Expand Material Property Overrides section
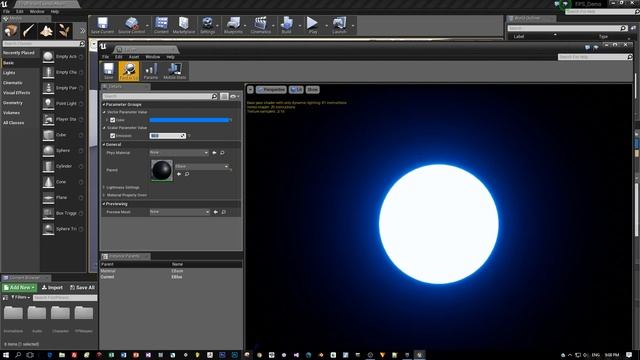Image resolution: width=640 pixels, height=360 pixels. 104,195
